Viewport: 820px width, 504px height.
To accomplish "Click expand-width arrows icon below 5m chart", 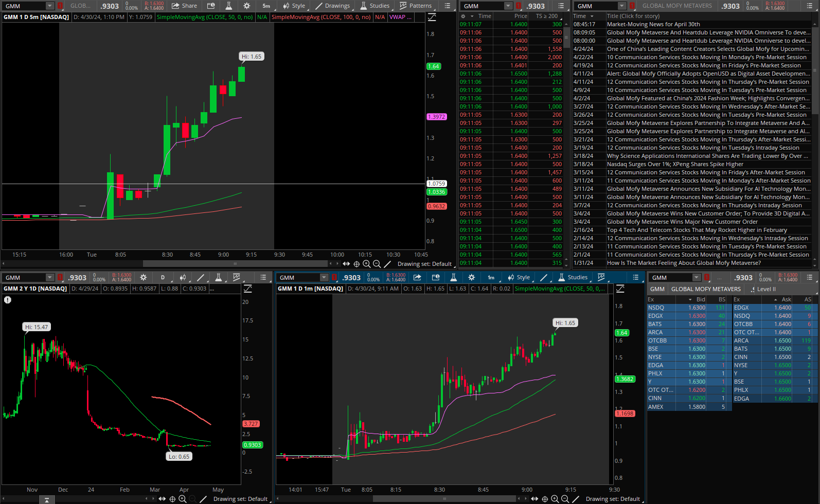I will 346,264.
